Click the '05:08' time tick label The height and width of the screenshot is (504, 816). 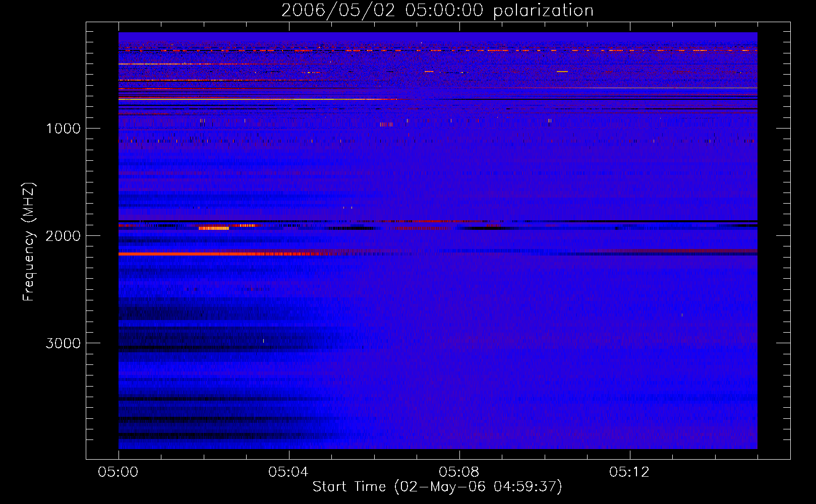(x=459, y=472)
